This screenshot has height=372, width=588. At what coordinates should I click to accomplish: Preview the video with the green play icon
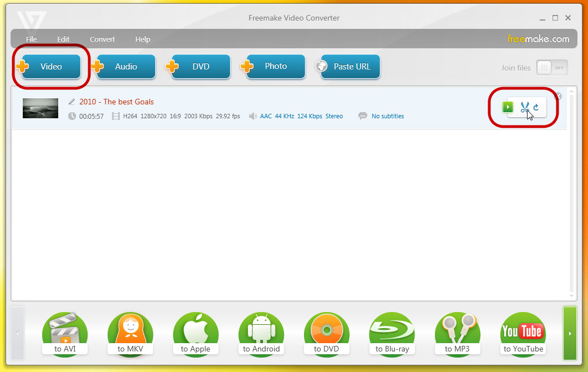(508, 107)
